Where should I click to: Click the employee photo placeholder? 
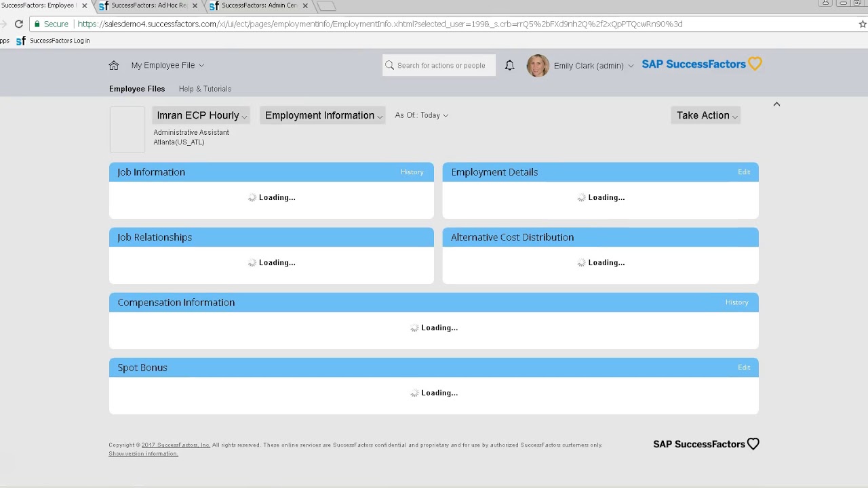pos(127,129)
